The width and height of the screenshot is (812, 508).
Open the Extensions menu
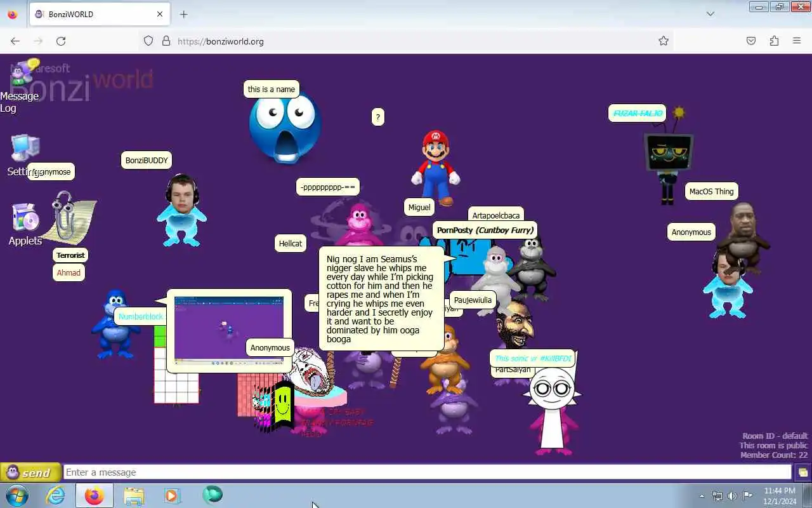coord(774,41)
